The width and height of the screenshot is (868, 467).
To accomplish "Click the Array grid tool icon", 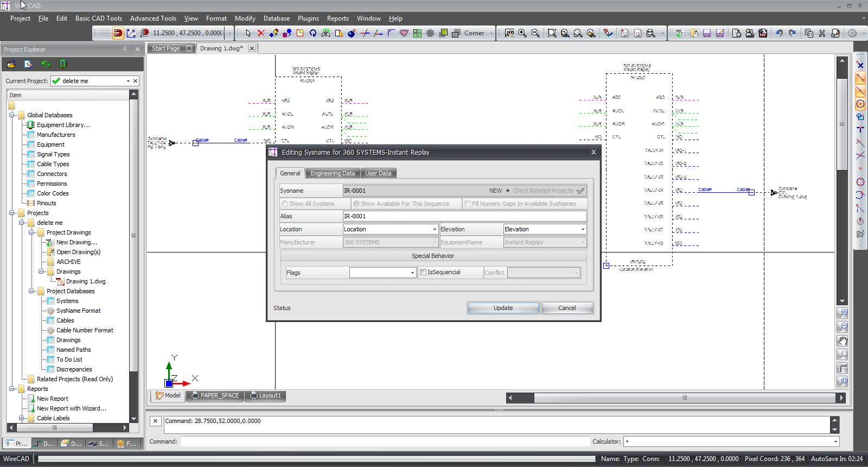I will point(417,33).
